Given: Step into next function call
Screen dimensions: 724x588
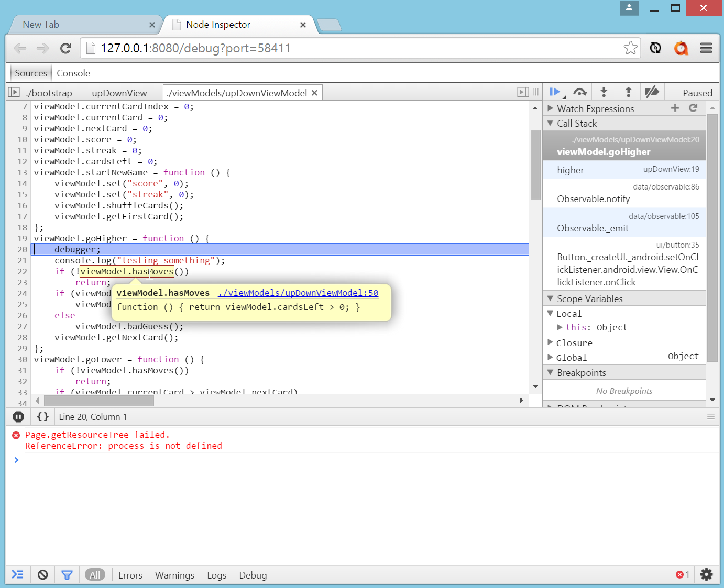Looking at the screenshot, I should click(604, 92).
